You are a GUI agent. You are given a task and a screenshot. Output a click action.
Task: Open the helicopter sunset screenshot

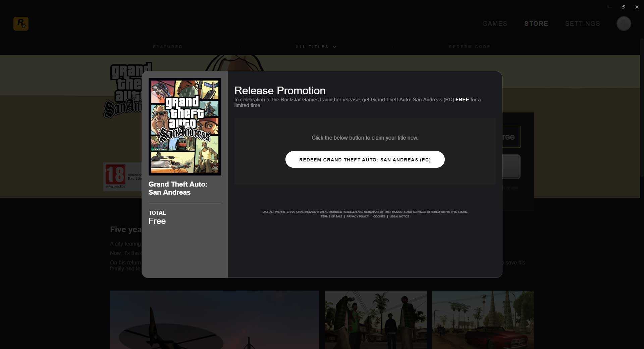point(215,320)
